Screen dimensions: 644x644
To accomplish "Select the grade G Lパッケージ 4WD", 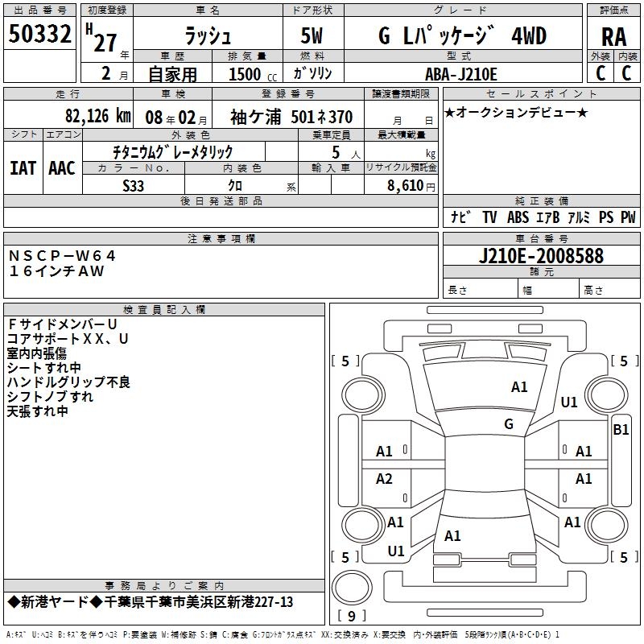I will [461, 36].
